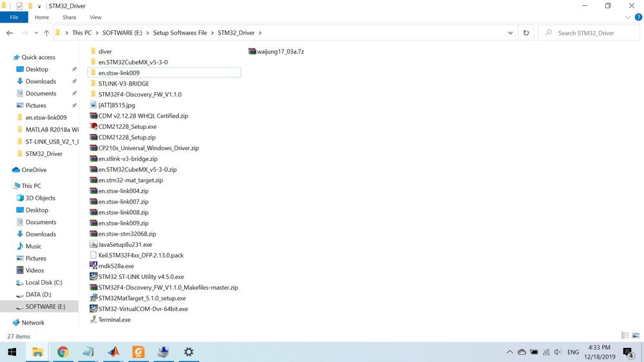
Task: Open Windows Start menu
Action: 12,352
